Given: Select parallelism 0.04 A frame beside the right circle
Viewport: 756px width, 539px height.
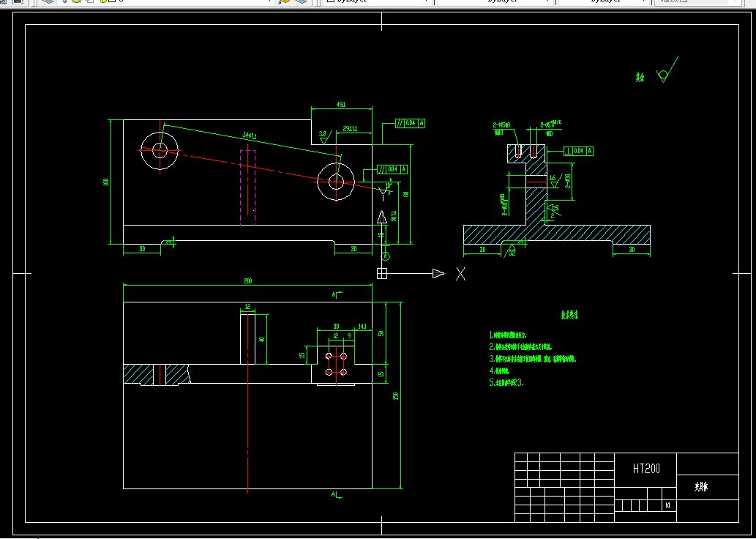Looking at the screenshot, I should point(392,169).
